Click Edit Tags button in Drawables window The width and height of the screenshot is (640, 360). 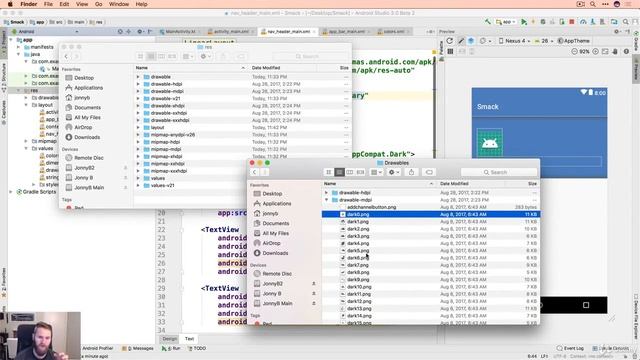click(429, 172)
